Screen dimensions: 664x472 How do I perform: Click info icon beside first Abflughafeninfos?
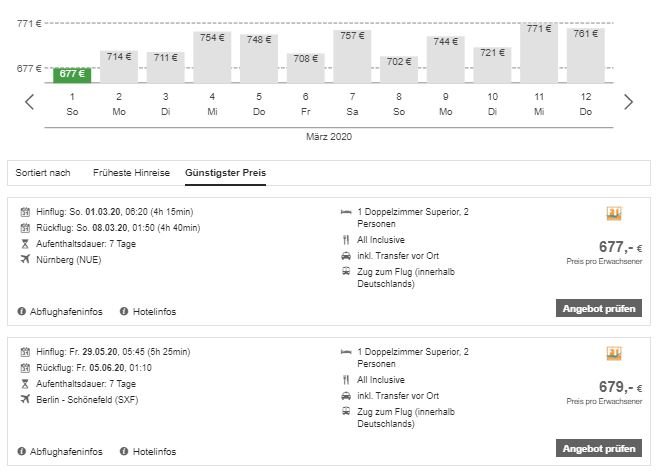pos(22,311)
